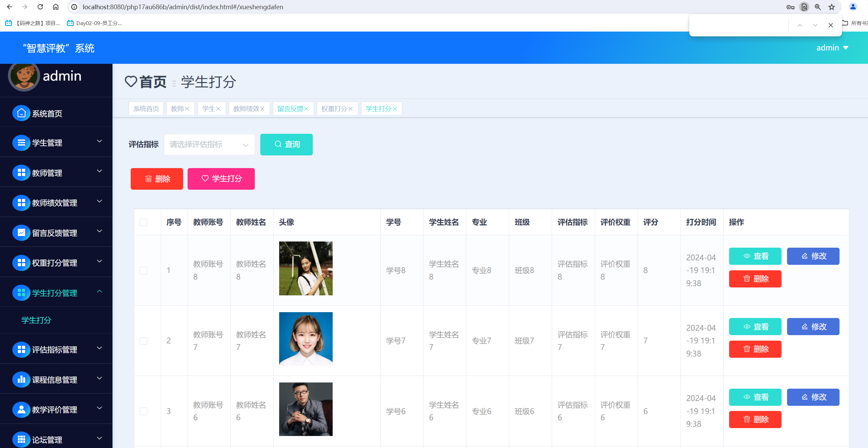Click the browser forward arrow

point(25,7)
